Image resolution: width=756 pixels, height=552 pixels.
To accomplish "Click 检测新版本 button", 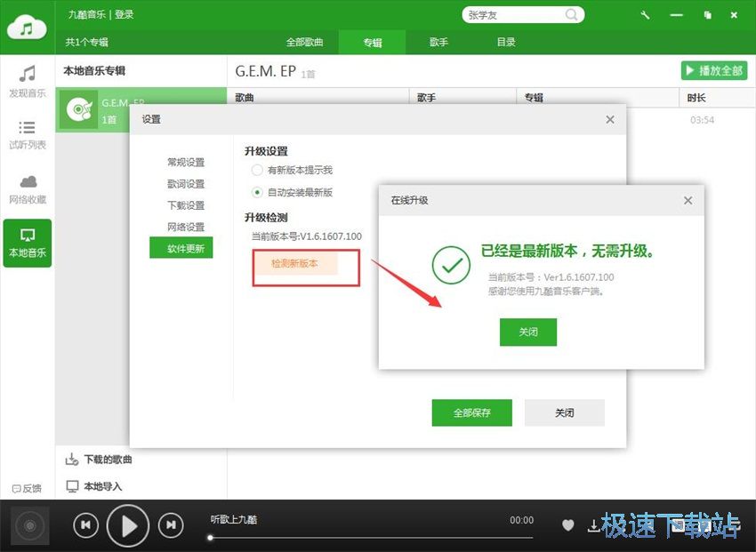I will (295, 263).
